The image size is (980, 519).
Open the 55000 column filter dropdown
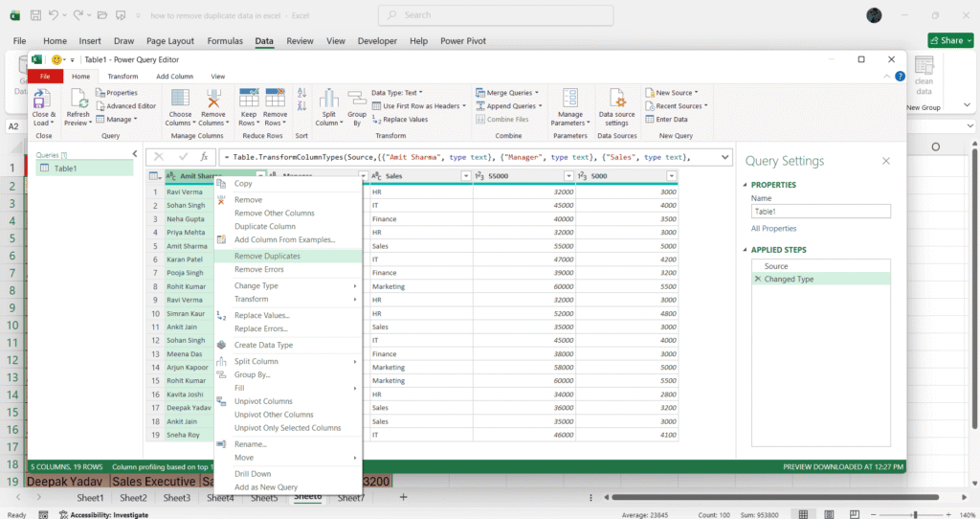pyautogui.click(x=568, y=176)
